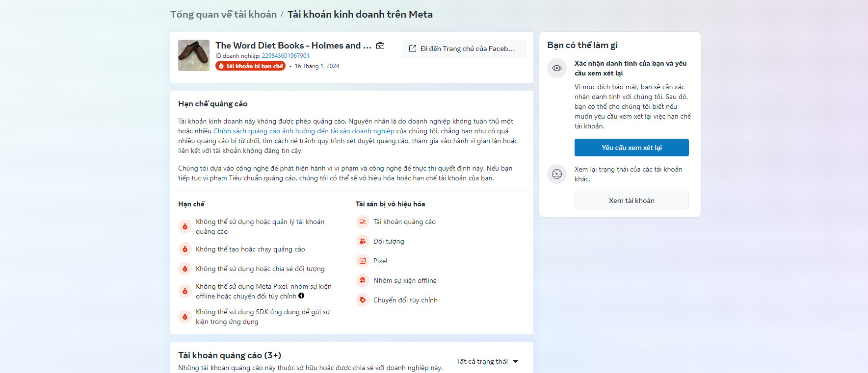Click the 'Xem tài khoản' button
The image size is (868, 373).
pos(631,200)
